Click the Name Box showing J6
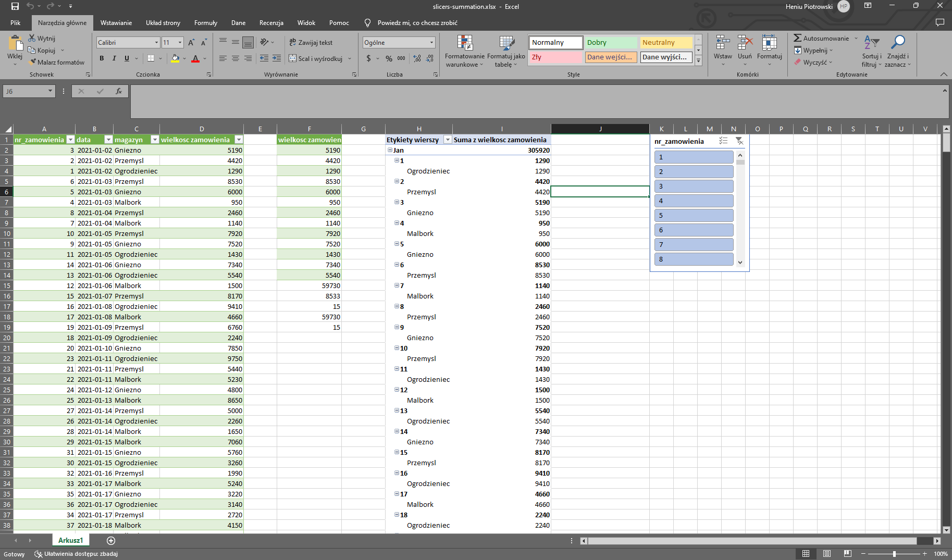The image size is (952, 560). pos(25,91)
